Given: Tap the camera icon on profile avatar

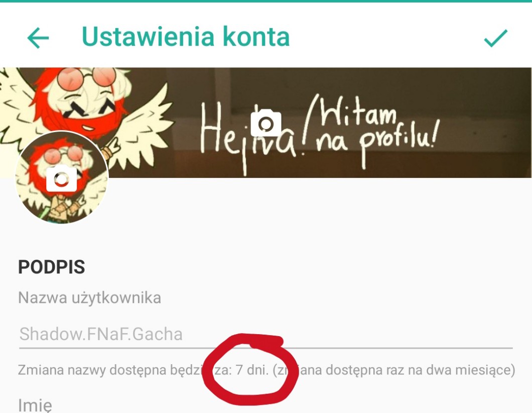Looking at the screenshot, I should coord(61,178).
